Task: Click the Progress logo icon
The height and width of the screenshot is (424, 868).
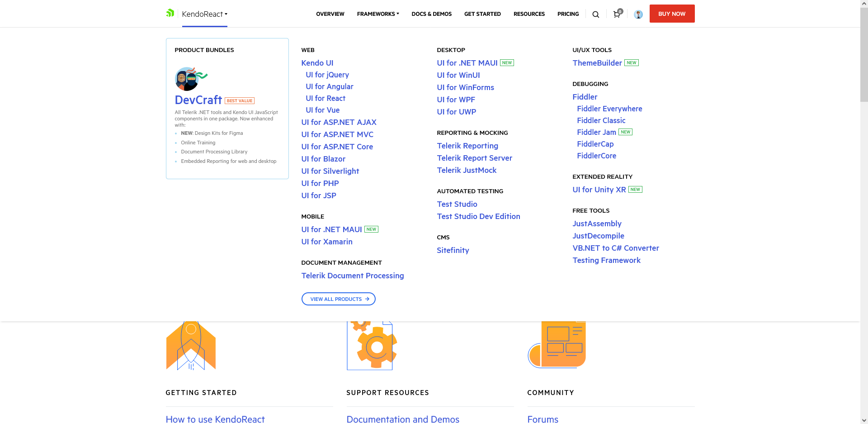Action: tap(170, 13)
